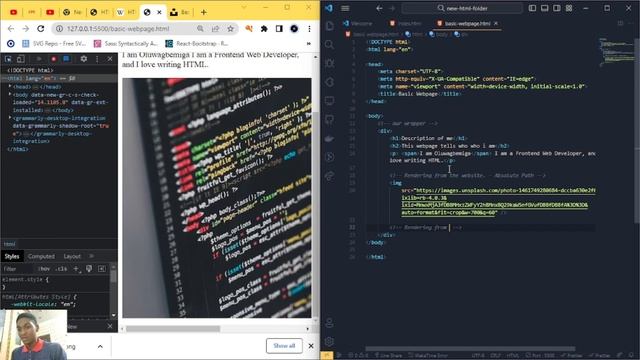Open DevTools settings gear
The height and width of the screenshot is (360, 640).
pos(84,59)
